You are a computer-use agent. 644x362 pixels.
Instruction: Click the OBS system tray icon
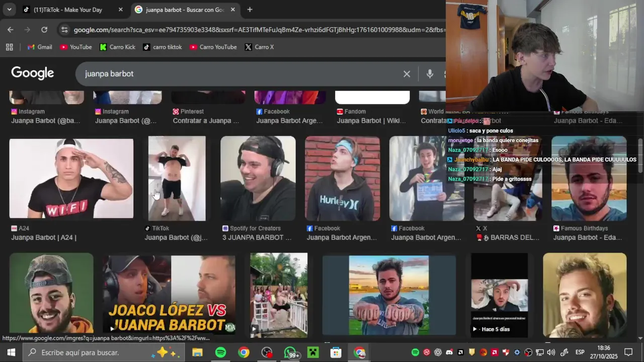(528, 352)
